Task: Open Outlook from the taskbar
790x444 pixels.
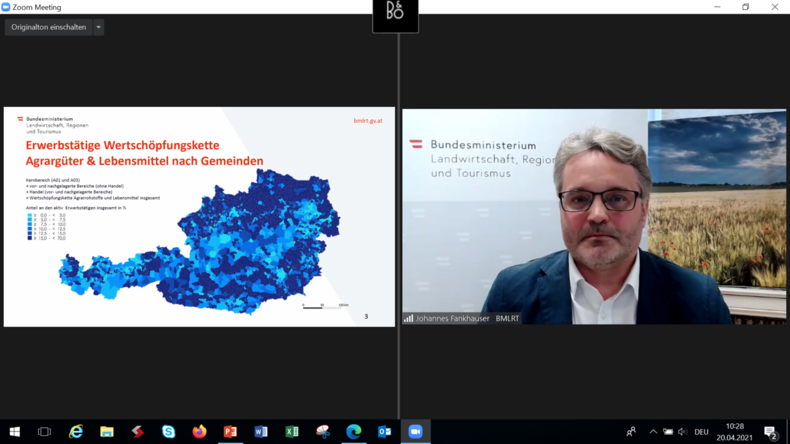Action: tap(384, 431)
